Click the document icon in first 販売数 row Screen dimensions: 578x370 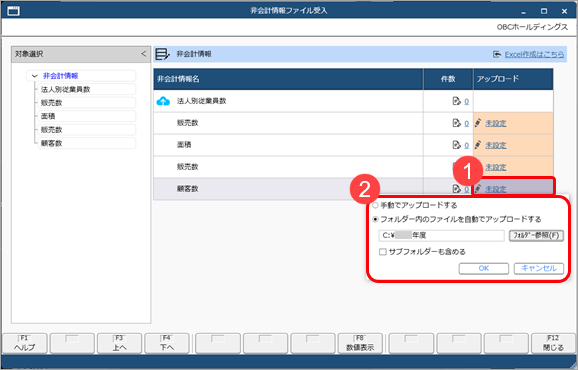(x=456, y=123)
